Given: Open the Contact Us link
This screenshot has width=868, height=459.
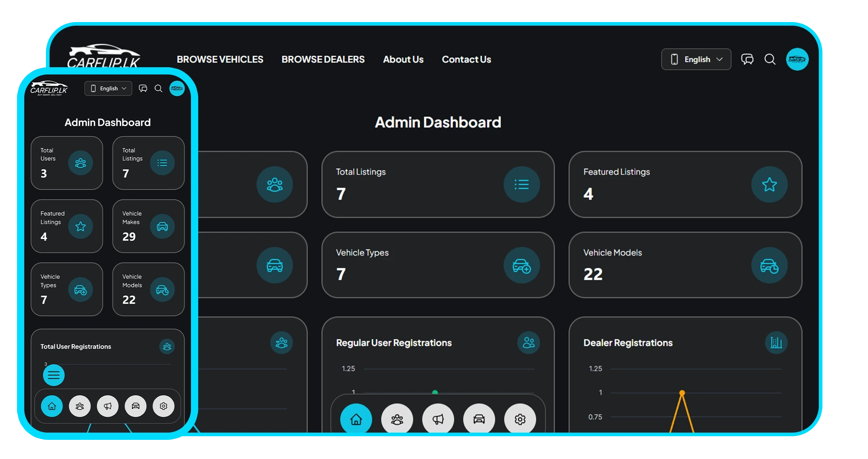Looking at the screenshot, I should (466, 59).
